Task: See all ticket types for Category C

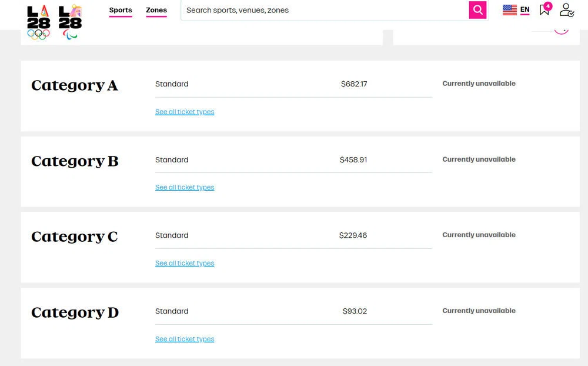Action: [185, 263]
